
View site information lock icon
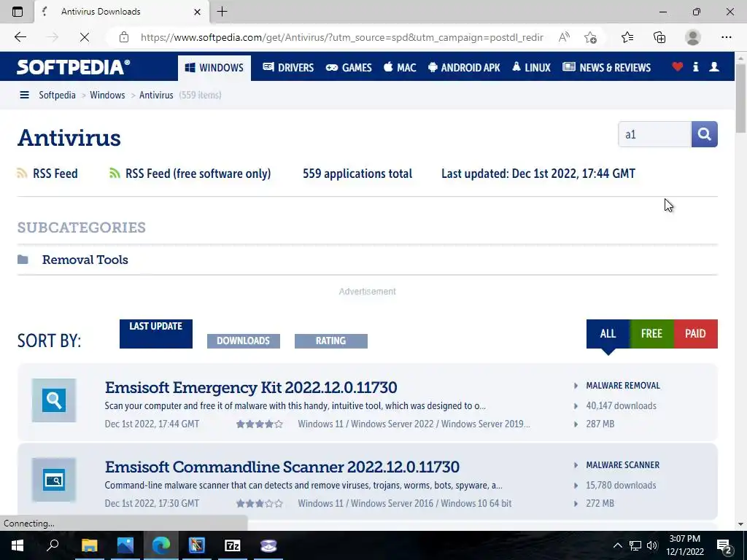[x=124, y=37]
